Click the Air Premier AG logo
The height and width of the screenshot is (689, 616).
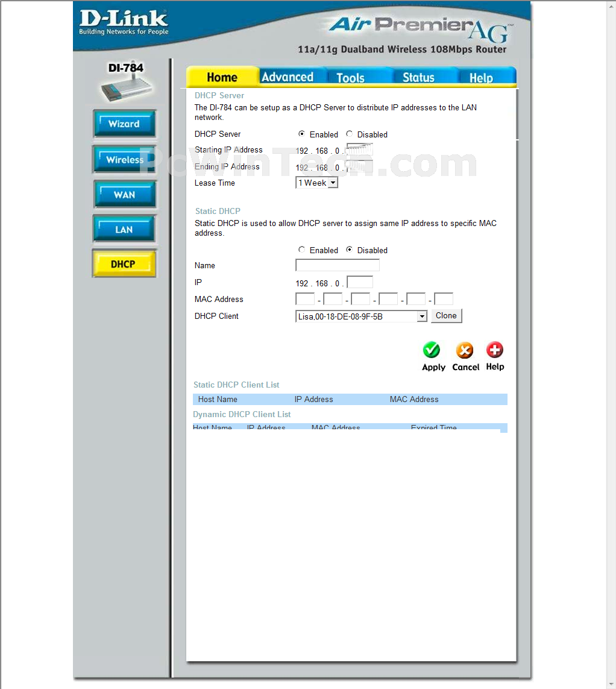pos(421,29)
